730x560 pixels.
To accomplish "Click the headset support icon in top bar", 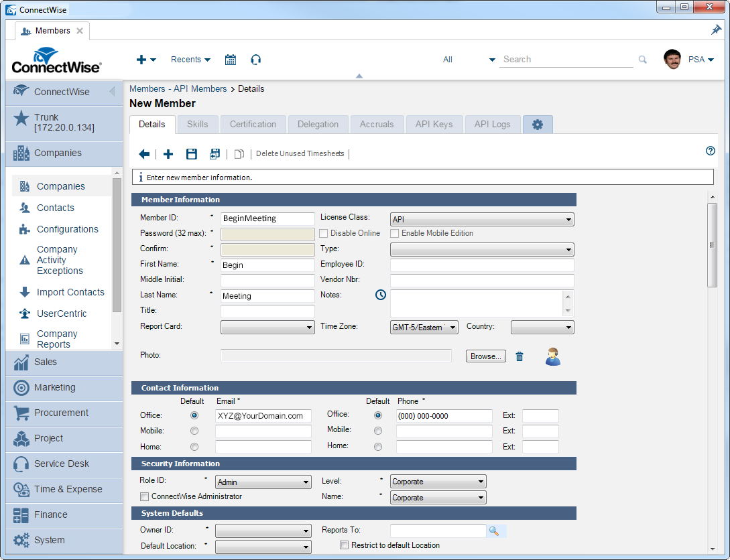I will tap(255, 60).
